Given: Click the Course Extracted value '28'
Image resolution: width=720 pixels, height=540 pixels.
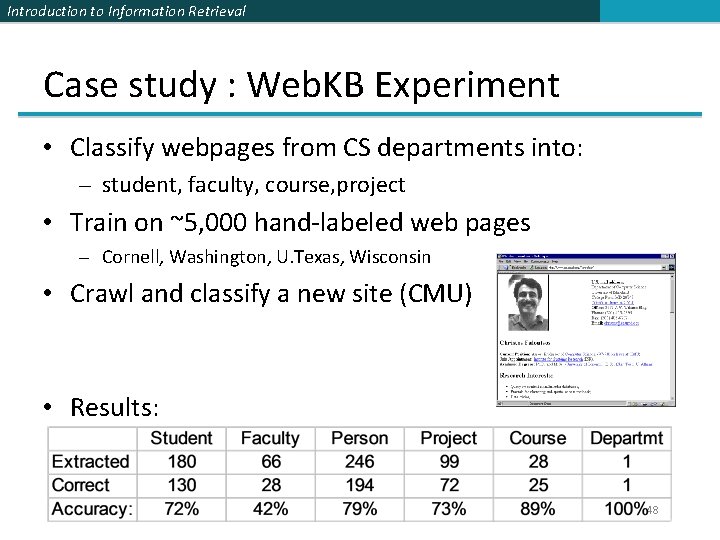Looking at the screenshot, I should 538,462.
